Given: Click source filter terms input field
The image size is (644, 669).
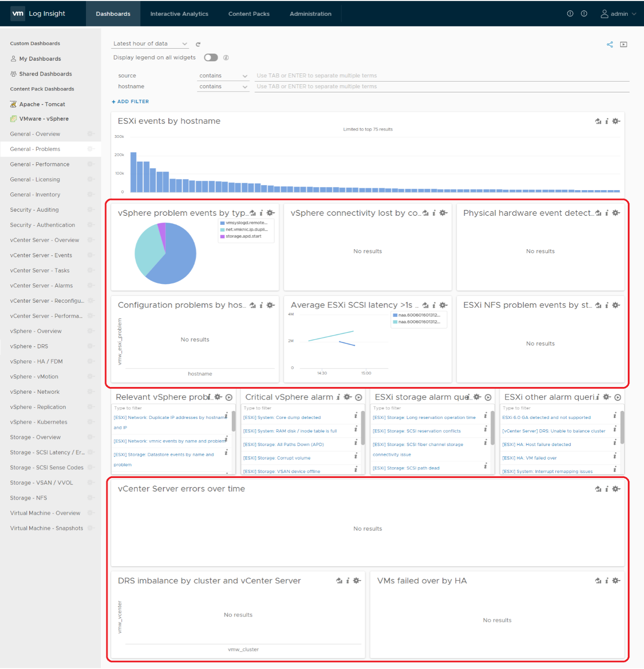Looking at the screenshot, I should click(442, 76).
